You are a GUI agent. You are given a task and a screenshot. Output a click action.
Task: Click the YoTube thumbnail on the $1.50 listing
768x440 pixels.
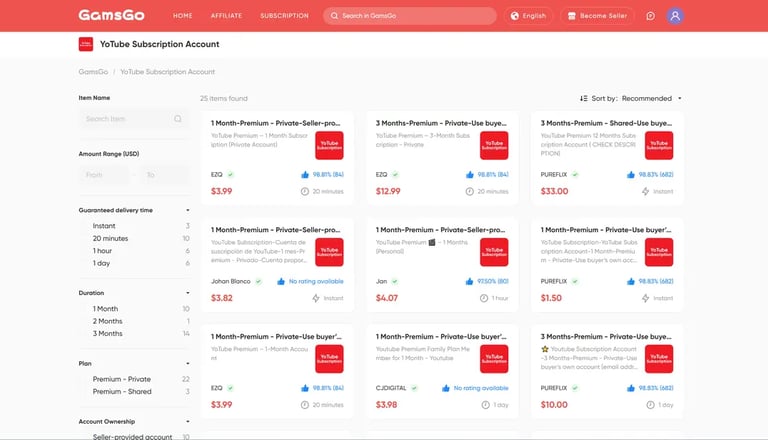coord(659,252)
